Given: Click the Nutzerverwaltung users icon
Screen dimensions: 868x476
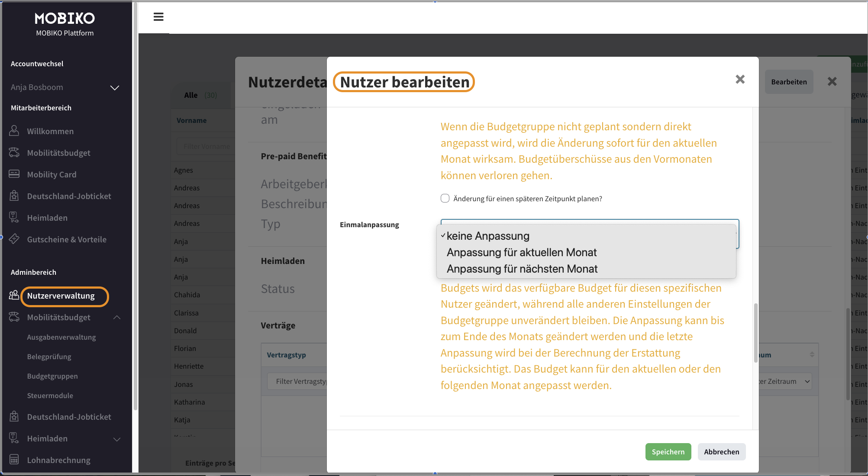Looking at the screenshot, I should 14,295.
